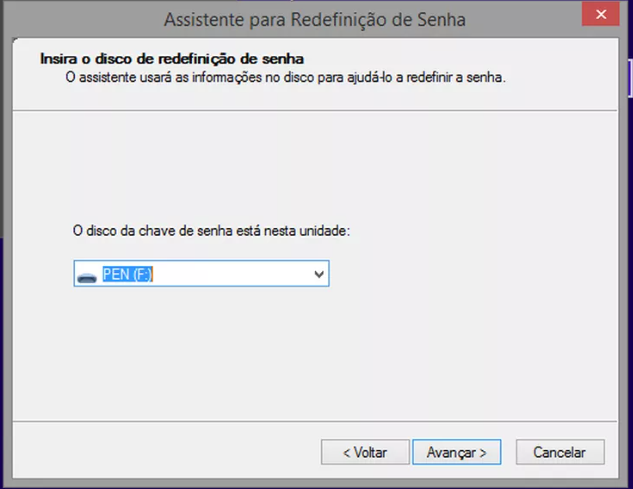Click the word Assistente in the window title

(x=204, y=19)
